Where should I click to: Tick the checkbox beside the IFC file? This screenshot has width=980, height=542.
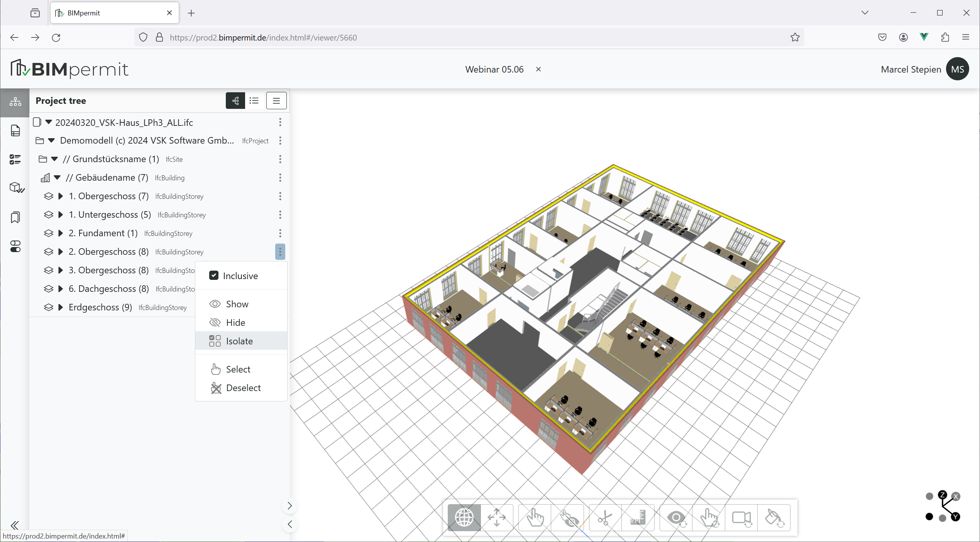pos(37,122)
